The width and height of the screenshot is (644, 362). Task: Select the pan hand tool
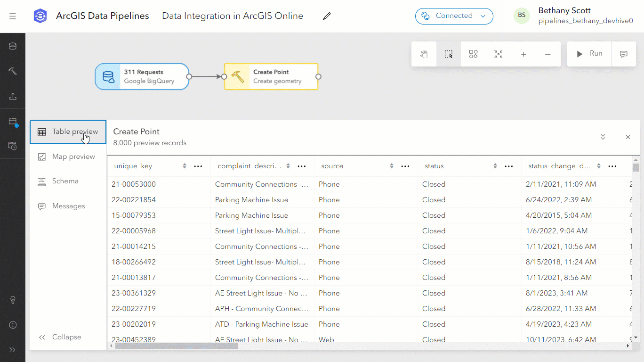point(424,54)
